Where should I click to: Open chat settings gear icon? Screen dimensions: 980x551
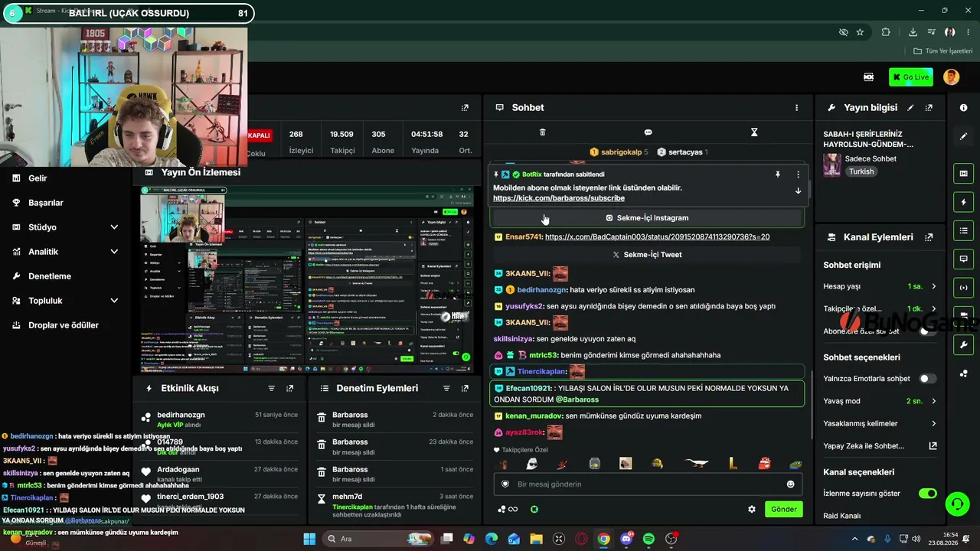(x=752, y=509)
